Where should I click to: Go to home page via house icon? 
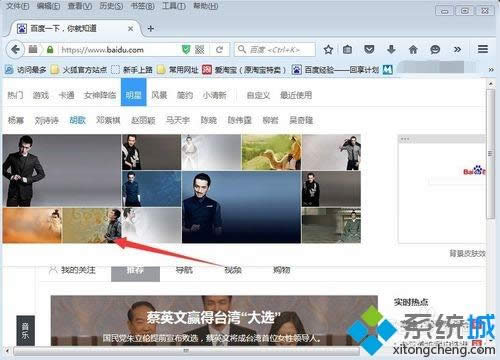pos(413,50)
